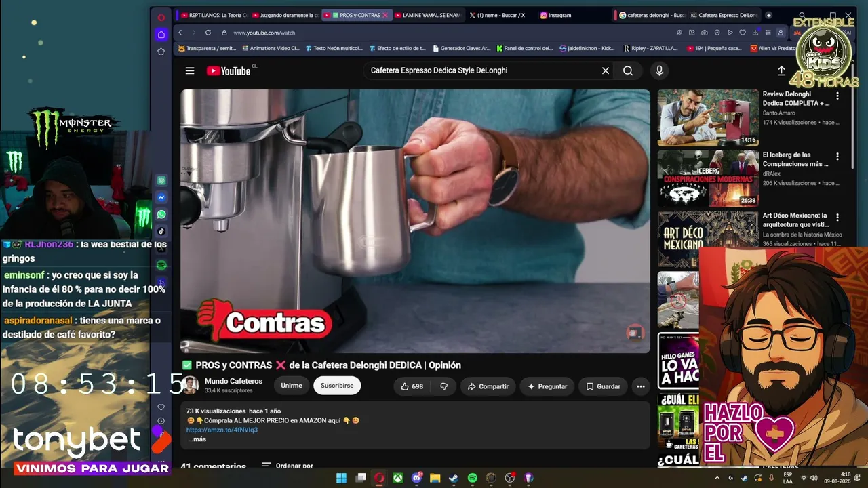868x488 pixels.
Task: Save the video with the Guardar button
Action: pyautogui.click(x=603, y=386)
